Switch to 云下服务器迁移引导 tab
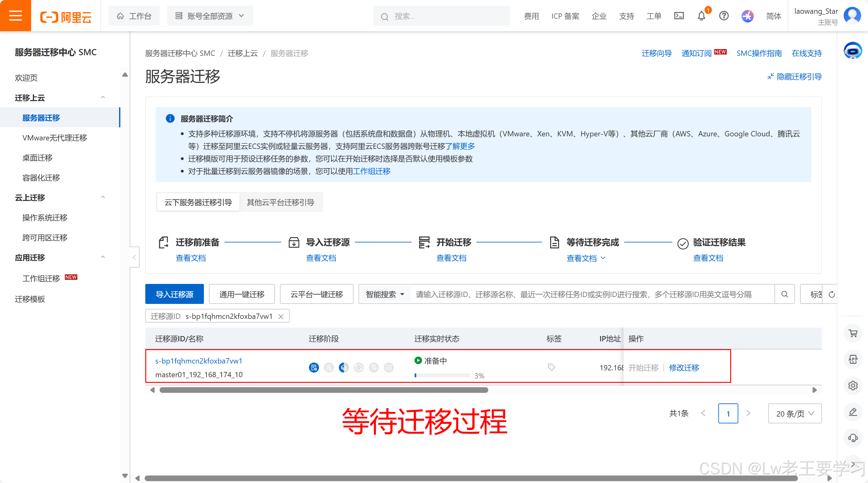Screen dimensions: 868x483 point(198,202)
